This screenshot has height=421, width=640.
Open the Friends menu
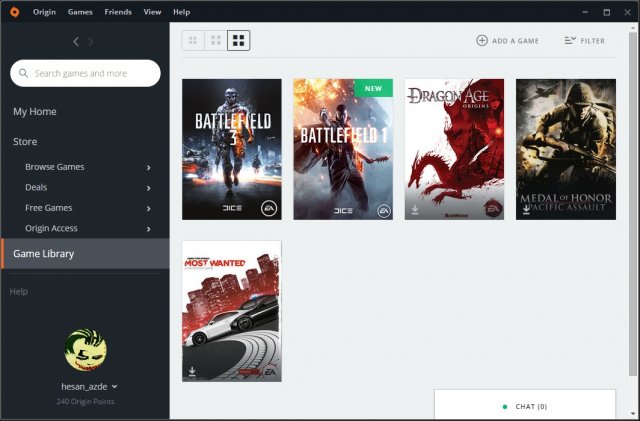[117, 12]
